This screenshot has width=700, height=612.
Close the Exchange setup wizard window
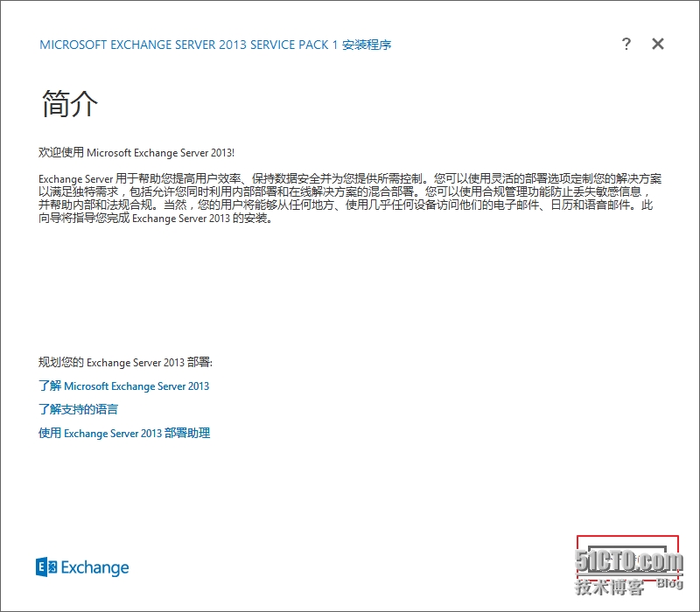[658, 44]
